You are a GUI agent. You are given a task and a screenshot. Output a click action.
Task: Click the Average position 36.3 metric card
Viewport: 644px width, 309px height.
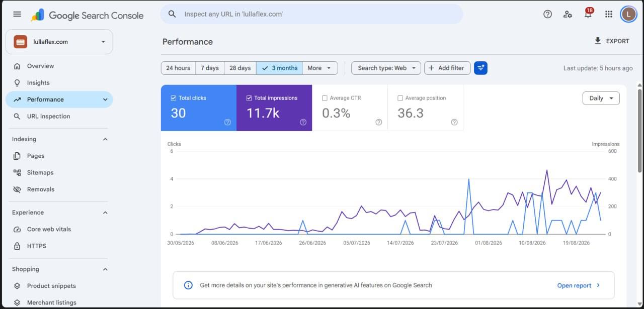point(425,108)
